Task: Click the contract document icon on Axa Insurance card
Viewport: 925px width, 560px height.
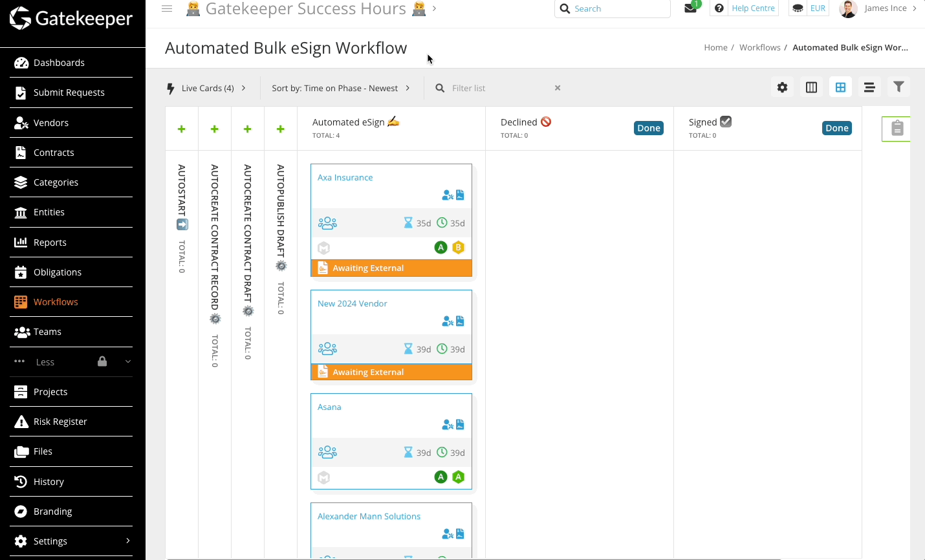Action: click(x=460, y=195)
